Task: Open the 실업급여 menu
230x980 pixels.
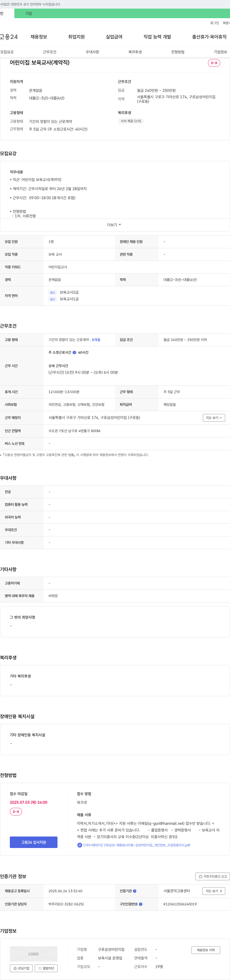Action: pyautogui.click(x=114, y=37)
